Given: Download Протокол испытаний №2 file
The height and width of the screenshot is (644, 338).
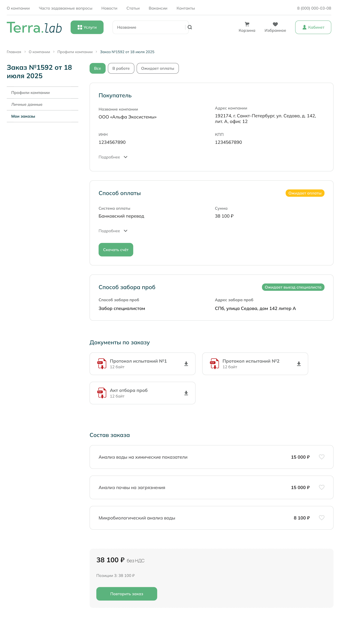Looking at the screenshot, I should point(299,364).
